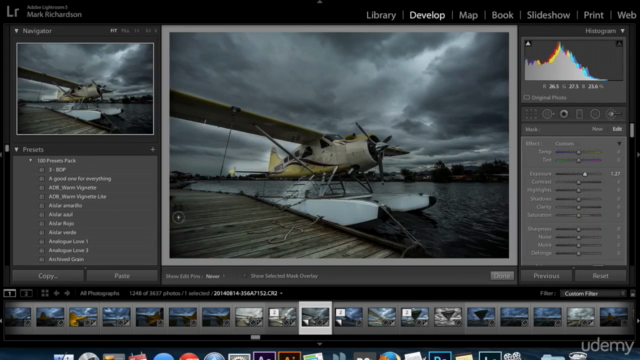Switch to the Slideshow module
This screenshot has height=360, width=640.
coord(548,15)
